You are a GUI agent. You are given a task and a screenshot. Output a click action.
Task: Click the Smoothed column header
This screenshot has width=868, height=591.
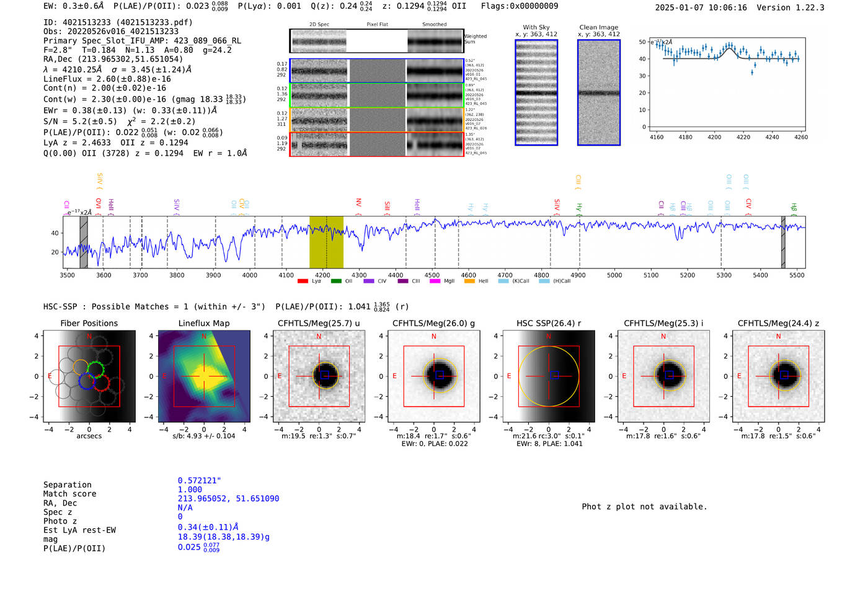pyautogui.click(x=435, y=25)
